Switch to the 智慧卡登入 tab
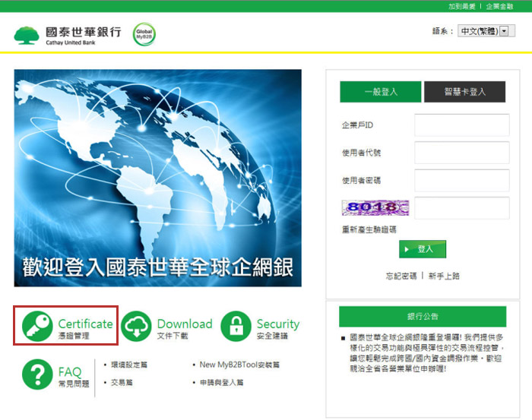532x420 pixels. pyautogui.click(x=465, y=92)
